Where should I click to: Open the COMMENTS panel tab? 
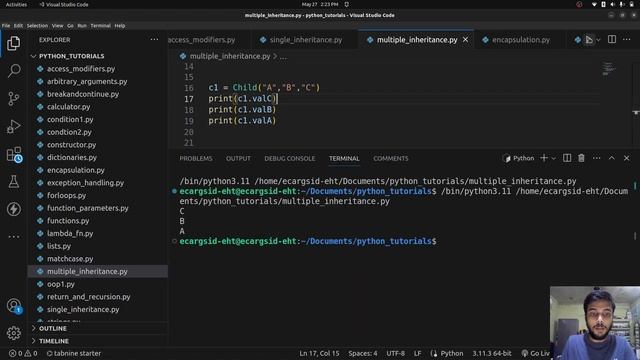[391, 158]
